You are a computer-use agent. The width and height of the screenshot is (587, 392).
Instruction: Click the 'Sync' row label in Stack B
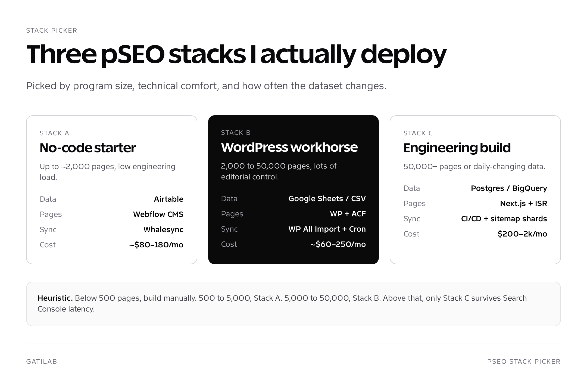pos(229,229)
